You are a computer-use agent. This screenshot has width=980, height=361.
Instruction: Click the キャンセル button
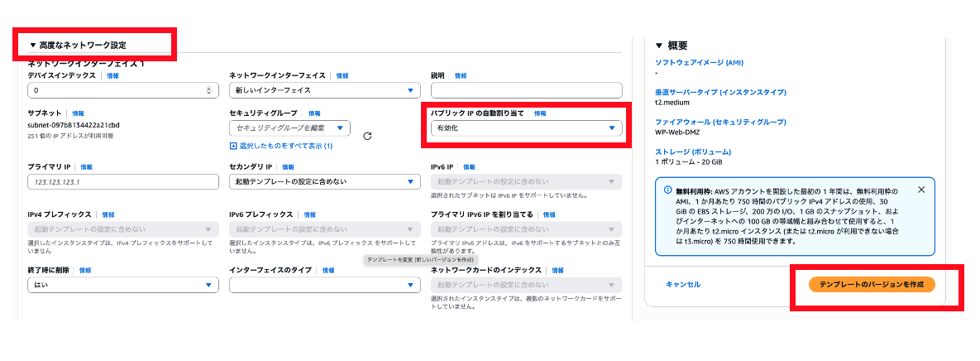(683, 284)
